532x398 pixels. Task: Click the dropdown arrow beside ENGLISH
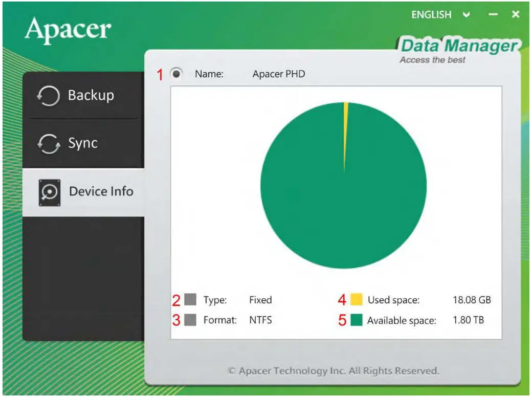(x=465, y=14)
